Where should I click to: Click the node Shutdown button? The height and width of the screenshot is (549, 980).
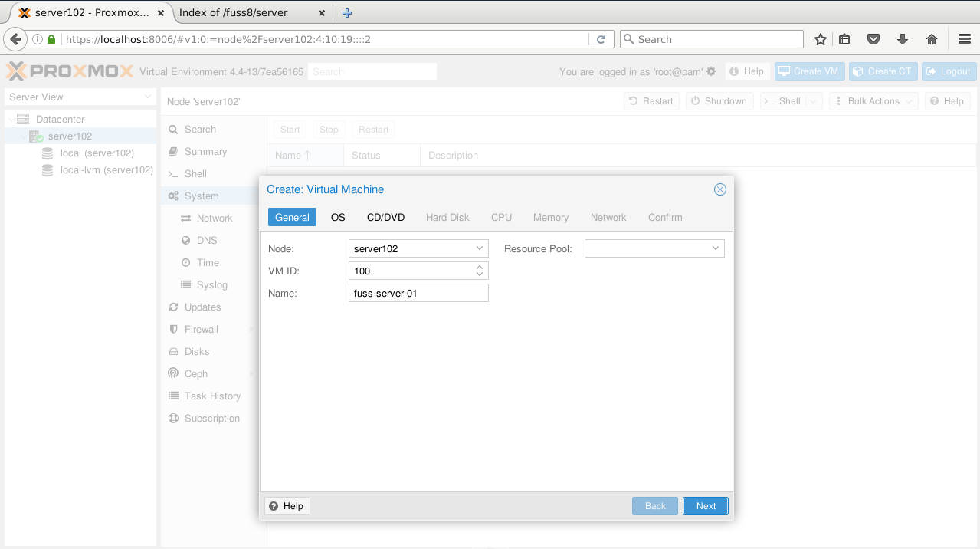click(719, 101)
